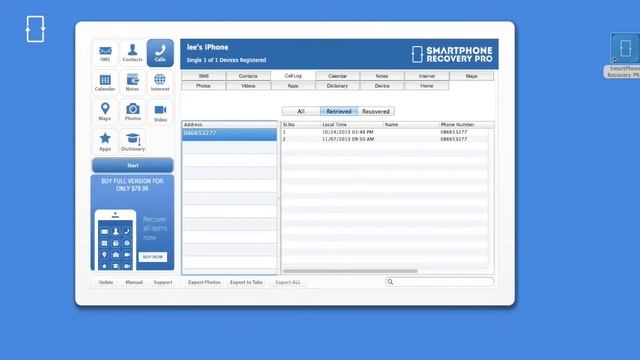Show only Retrieved call records

339,111
